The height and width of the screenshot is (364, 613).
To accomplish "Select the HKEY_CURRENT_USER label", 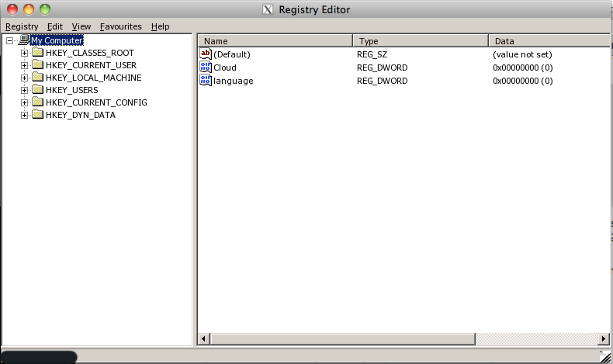I will (91, 65).
